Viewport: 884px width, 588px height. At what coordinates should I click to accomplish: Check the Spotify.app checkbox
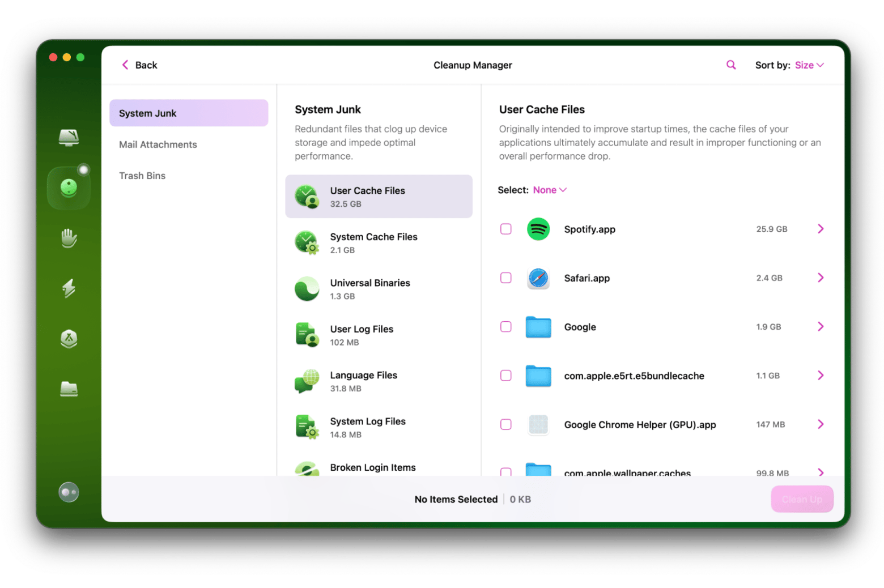pos(506,229)
